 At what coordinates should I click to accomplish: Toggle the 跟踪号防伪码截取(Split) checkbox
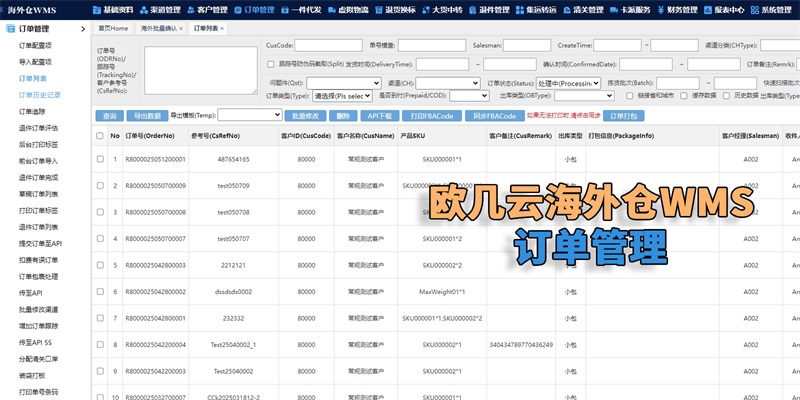[271, 65]
